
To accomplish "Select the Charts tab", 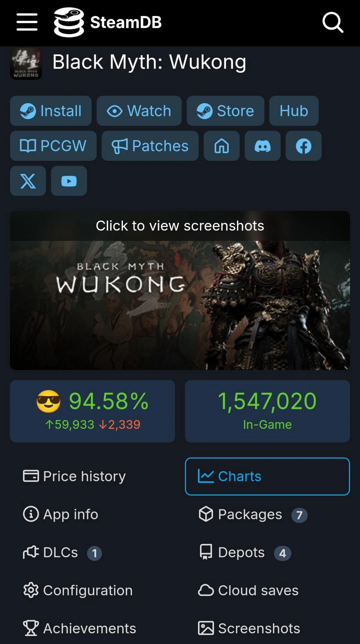I will tap(267, 476).
